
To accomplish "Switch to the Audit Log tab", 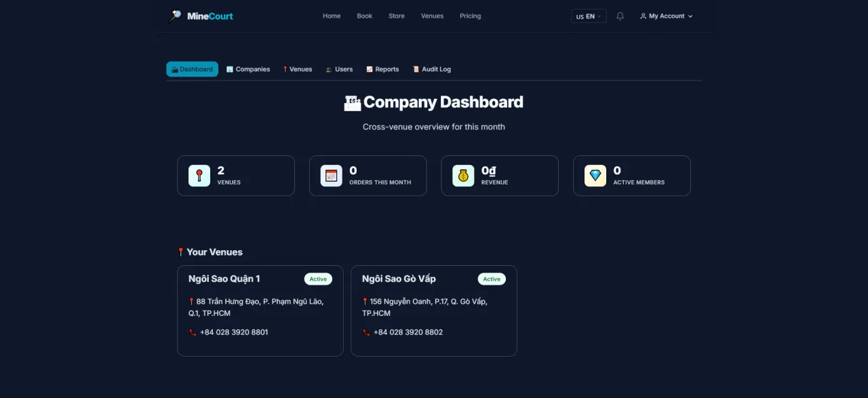I will click(432, 69).
